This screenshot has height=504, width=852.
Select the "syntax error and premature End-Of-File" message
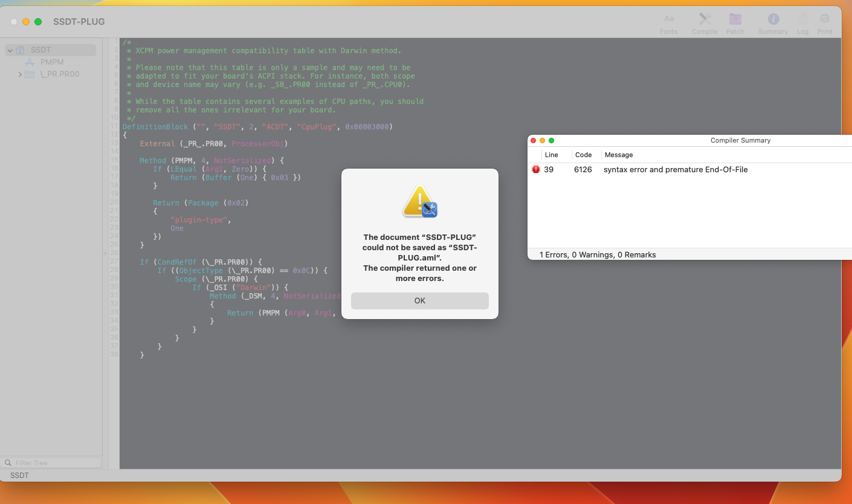pos(676,170)
